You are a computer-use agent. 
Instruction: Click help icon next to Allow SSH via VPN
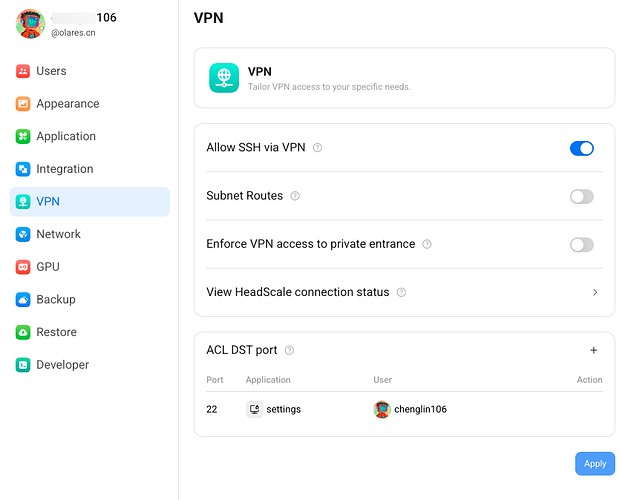(x=317, y=148)
